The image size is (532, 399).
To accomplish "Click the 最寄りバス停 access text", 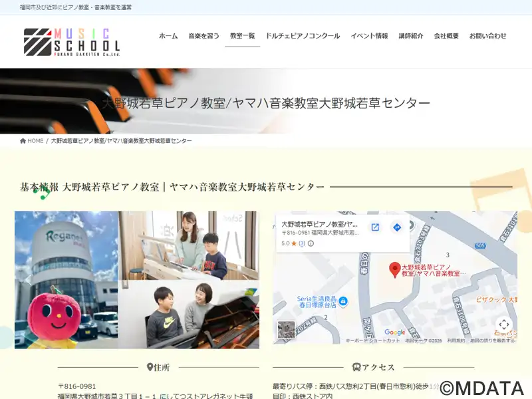I will (356, 386).
